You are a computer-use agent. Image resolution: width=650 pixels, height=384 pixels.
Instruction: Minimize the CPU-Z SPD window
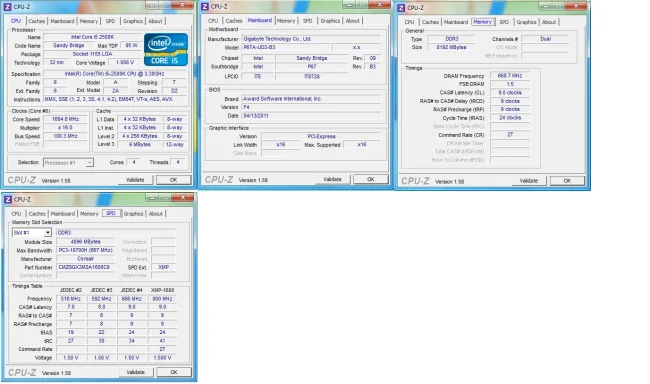[x=152, y=198]
